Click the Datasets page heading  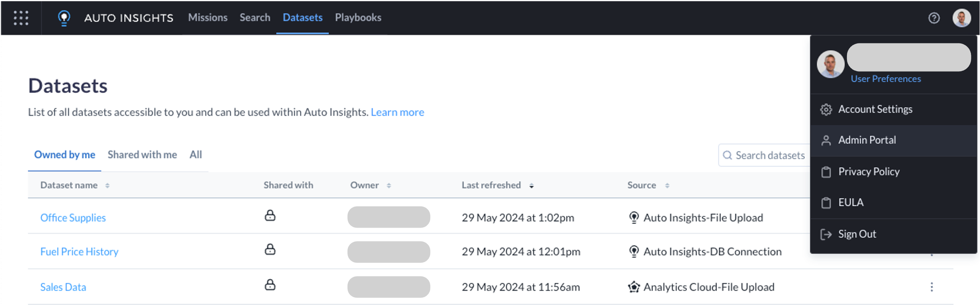pos(68,86)
